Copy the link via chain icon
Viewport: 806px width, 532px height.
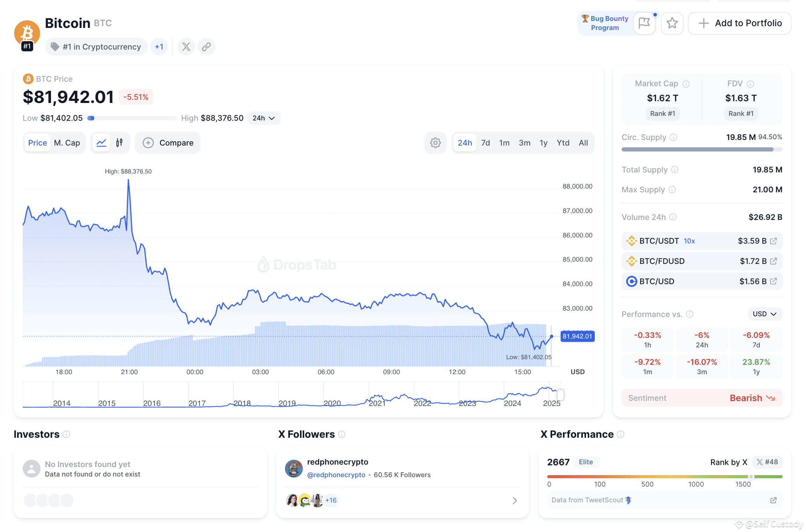[206, 46]
